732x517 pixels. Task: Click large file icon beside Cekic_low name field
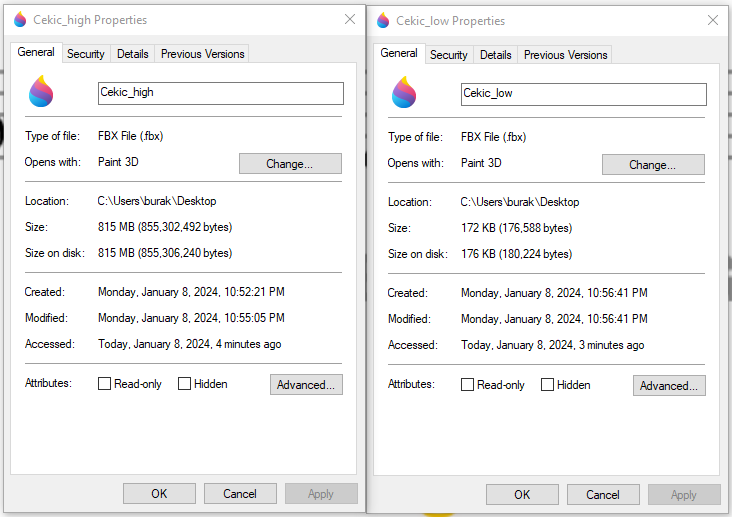(x=404, y=92)
